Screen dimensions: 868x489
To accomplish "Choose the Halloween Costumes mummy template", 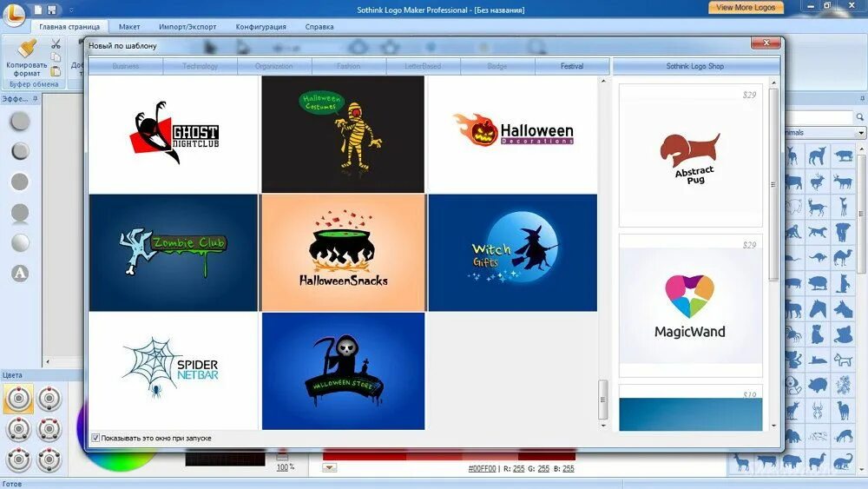I will pyautogui.click(x=343, y=134).
